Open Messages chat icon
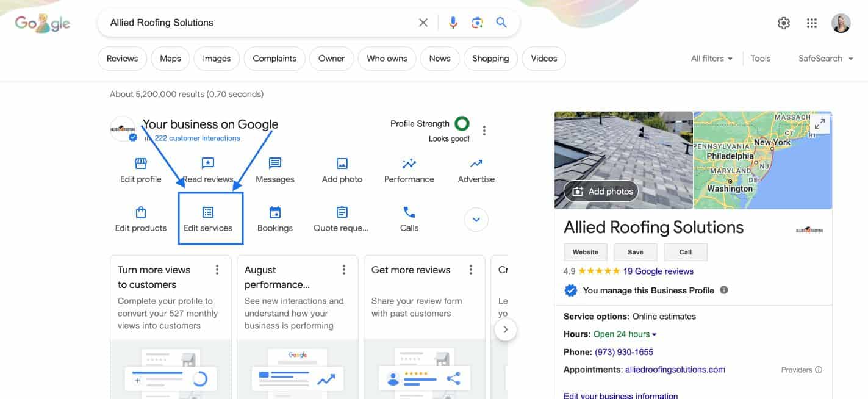 (275, 164)
